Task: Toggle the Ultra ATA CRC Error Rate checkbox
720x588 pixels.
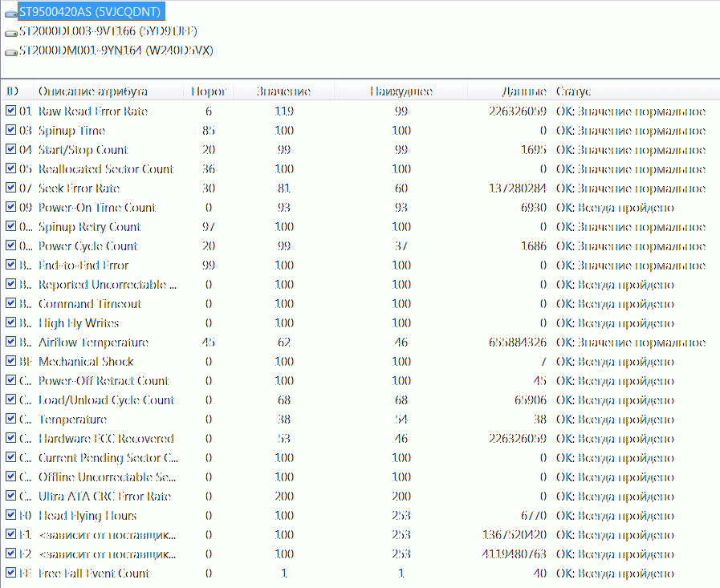Action: 11,497
